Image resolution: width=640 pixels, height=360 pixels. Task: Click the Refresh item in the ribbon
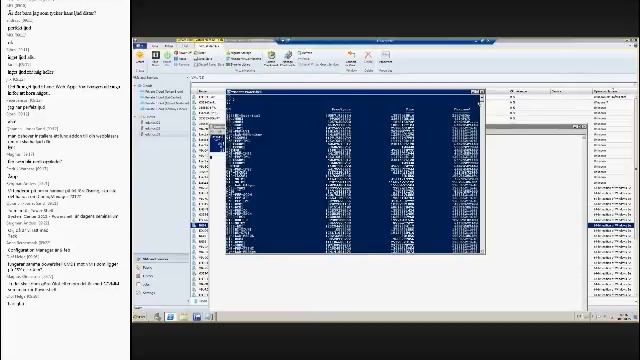(305, 53)
